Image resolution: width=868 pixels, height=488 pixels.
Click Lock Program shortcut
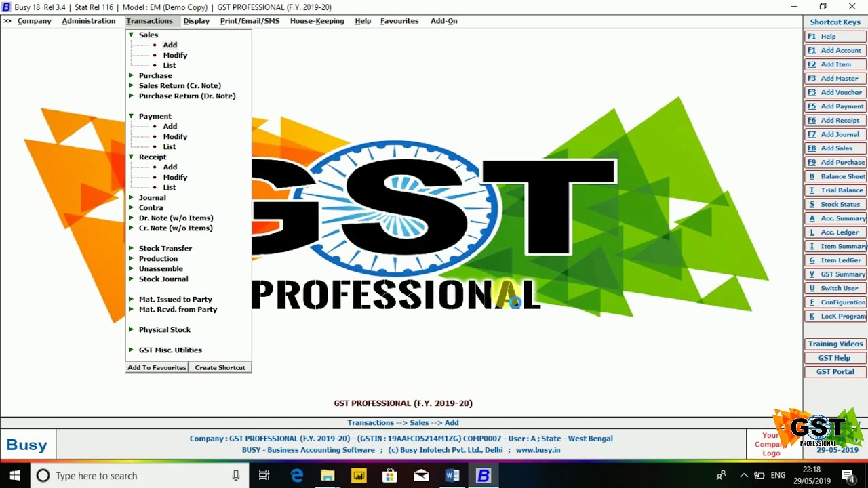point(835,317)
